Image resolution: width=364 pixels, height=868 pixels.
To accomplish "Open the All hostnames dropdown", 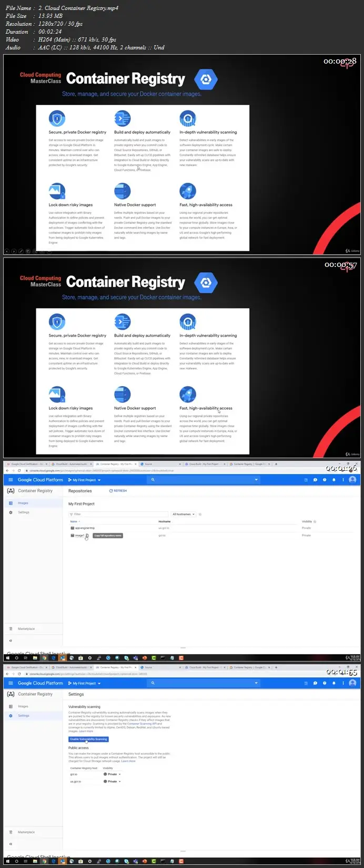I will pos(184,514).
